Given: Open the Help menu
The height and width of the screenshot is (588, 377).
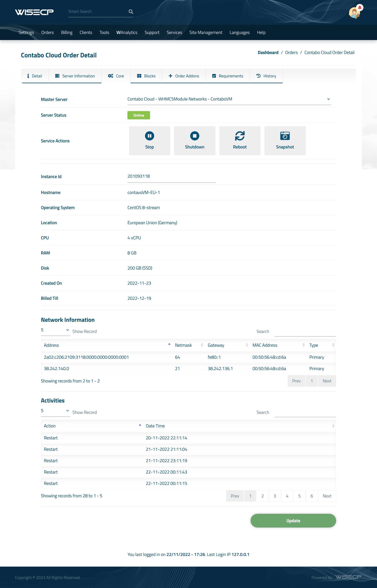Looking at the screenshot, I should pyautogui.click(x=261, y=32).
